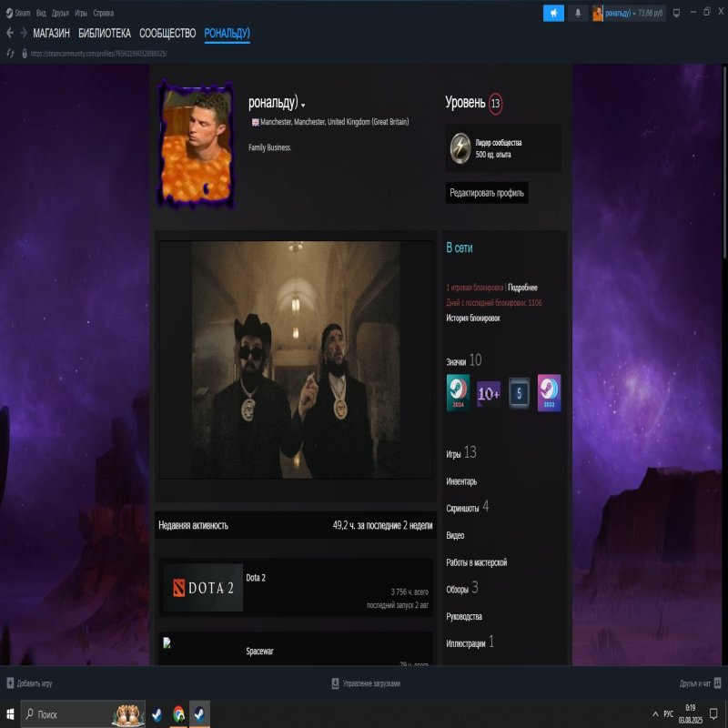Open the notifications bell
The width and height of the screenshot is (728, 728).
579,13
